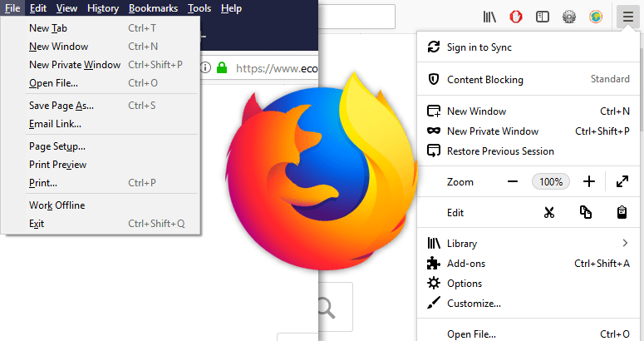The width and height of the screenshot is (644, 341).
Task: Reset zoom using the 100% button
Action: point(550,181)
